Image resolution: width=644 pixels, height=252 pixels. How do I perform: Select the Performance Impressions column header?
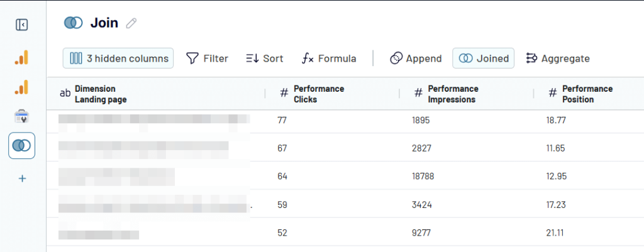pyautogui.click(x=466, y=94)
